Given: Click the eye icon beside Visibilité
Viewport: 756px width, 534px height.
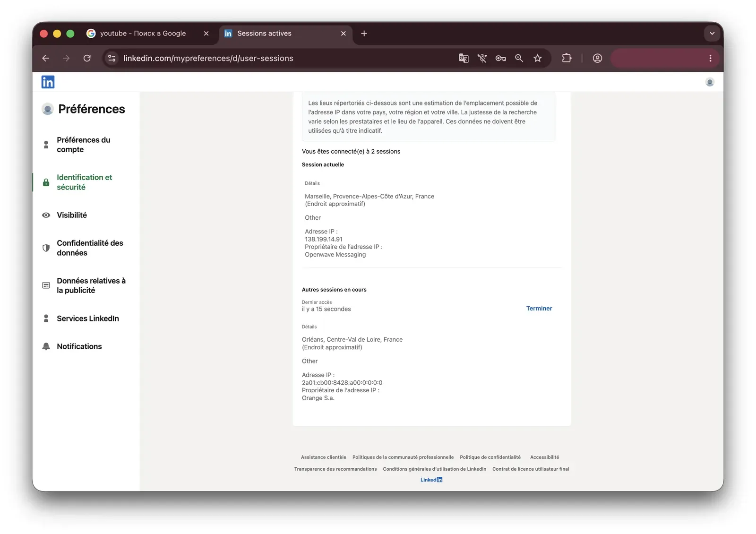Looking at the screenshot, I should point(46,215).
